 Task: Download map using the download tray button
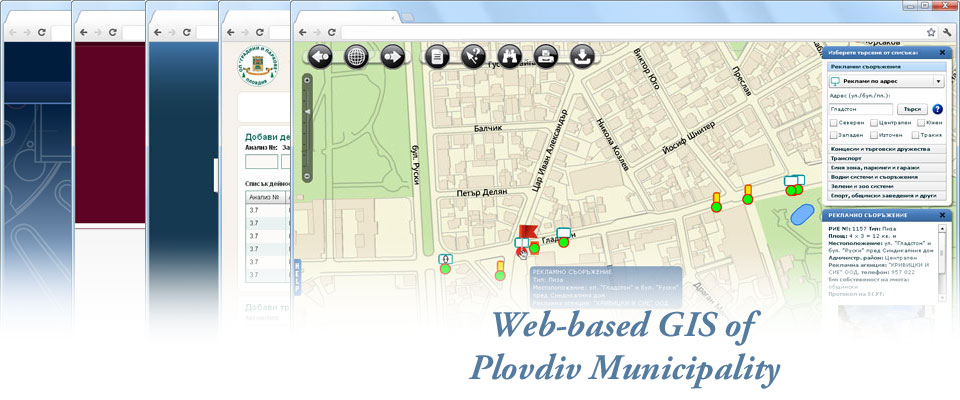(x=582, y=56)
